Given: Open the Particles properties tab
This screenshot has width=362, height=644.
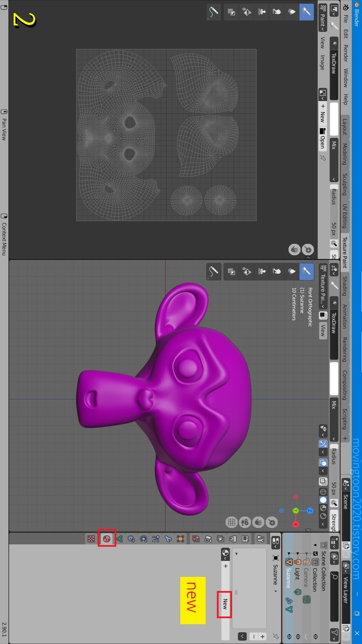Looking at the screenshot, I should coord(156,539).
